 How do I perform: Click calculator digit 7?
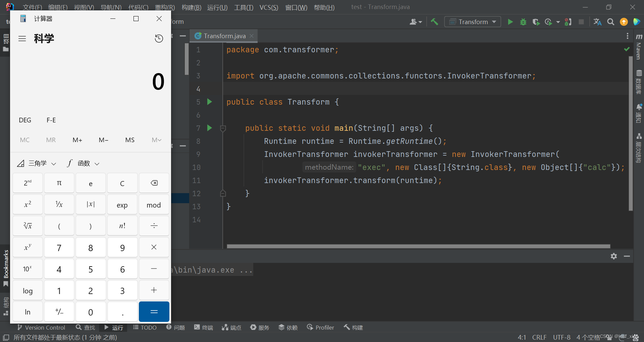[x=59, y=247]
